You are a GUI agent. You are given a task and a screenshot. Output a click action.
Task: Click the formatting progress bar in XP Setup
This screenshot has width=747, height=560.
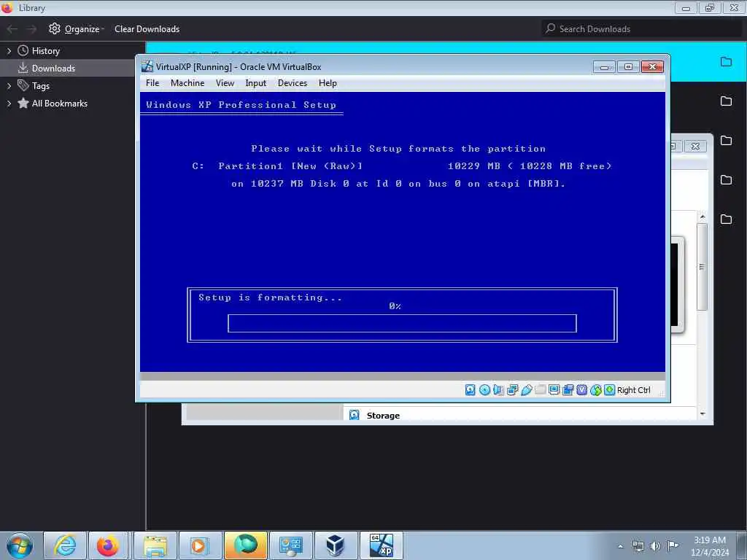click(x=402, y=323)
